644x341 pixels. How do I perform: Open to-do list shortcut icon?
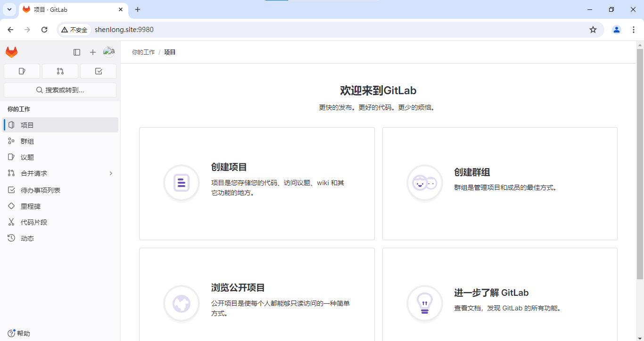[x=98, y=71]
